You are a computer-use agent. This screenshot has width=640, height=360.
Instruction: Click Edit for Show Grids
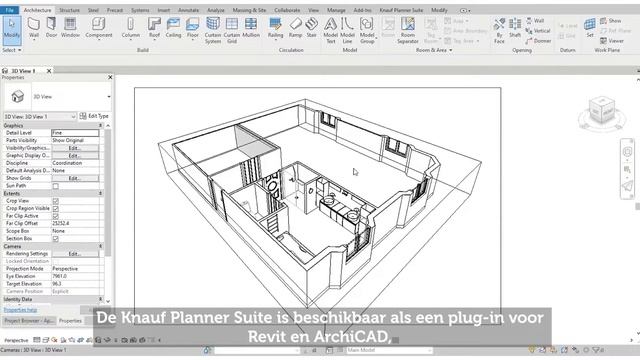(x=75, y=178)
